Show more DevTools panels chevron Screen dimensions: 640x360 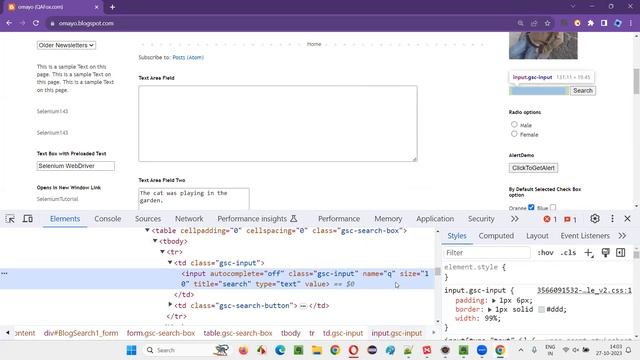(x=515, y=219)
